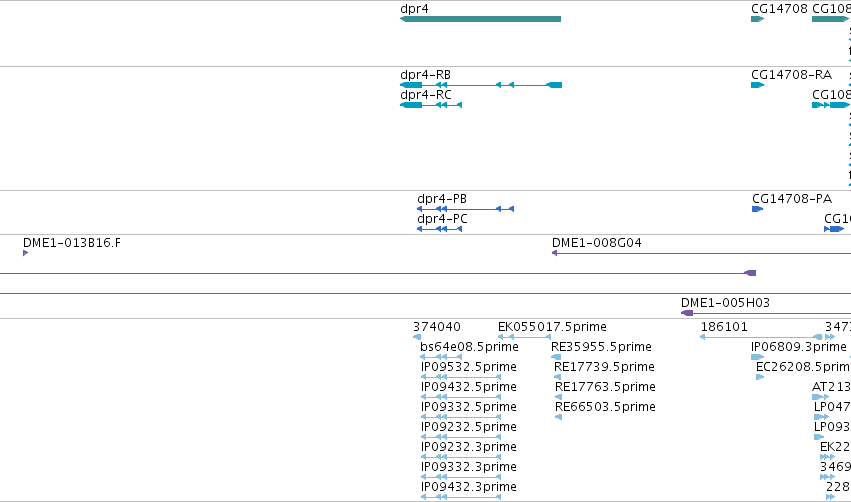
Task: Click the dpr4-RB transcript glyph
Action: pyautogui.click(x=481, y=85)
